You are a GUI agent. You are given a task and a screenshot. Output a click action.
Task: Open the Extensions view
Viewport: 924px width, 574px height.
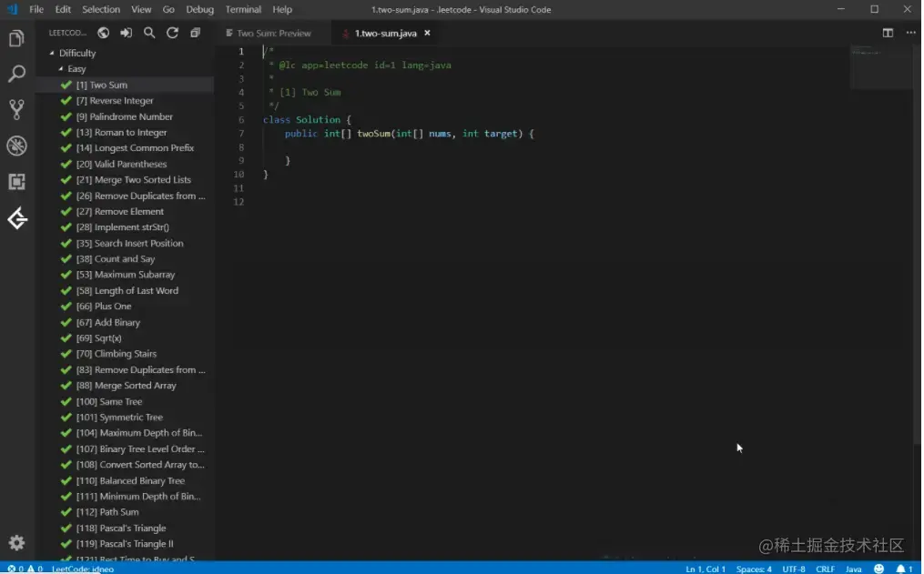tap(16, 182)
